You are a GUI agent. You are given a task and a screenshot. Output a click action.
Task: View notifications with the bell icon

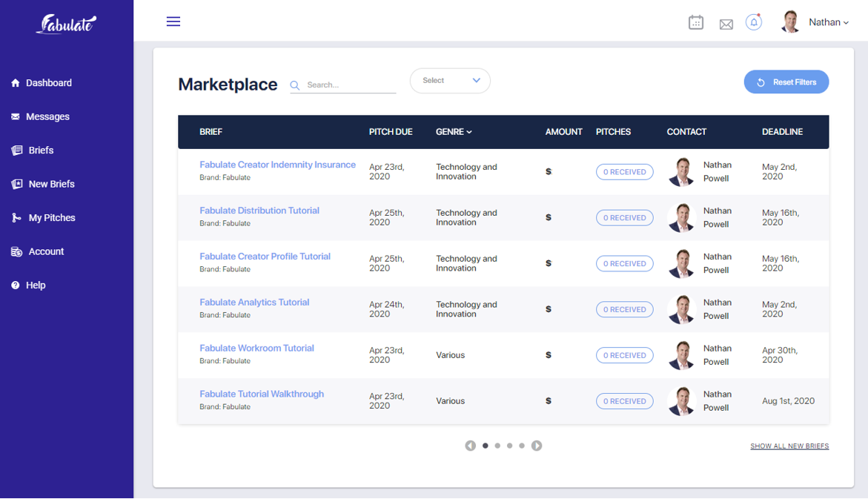click(754, 22)
